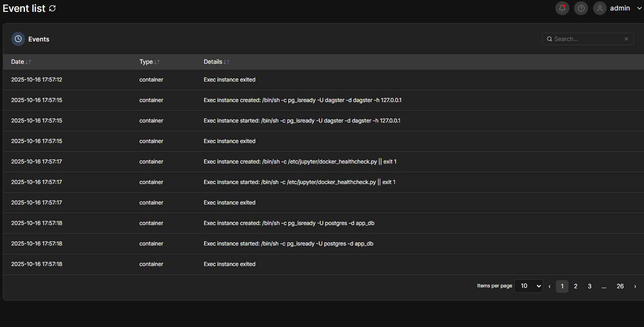This screenshot has height=327, width=644.
Task: Open the notifications bell
Action: [562, 8]
